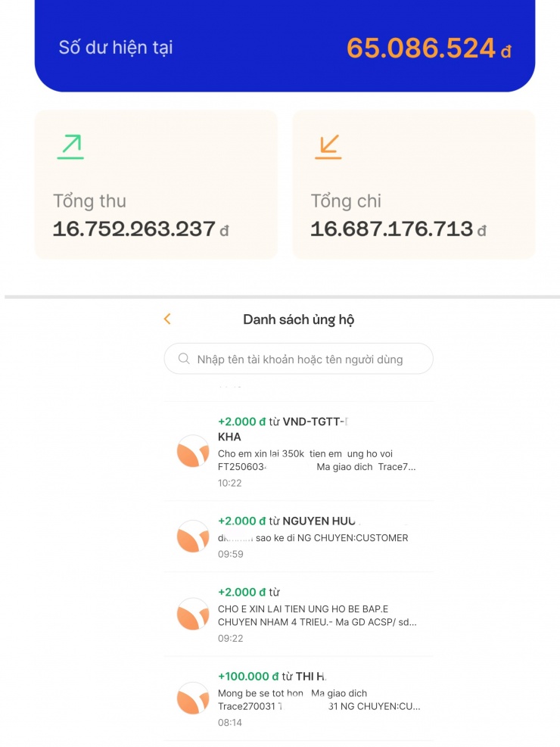Open the Tổng thu summary card
Image resolution: width=560 pixels, height=747 pixels.
pyautogui.click(x=156, y=185)
